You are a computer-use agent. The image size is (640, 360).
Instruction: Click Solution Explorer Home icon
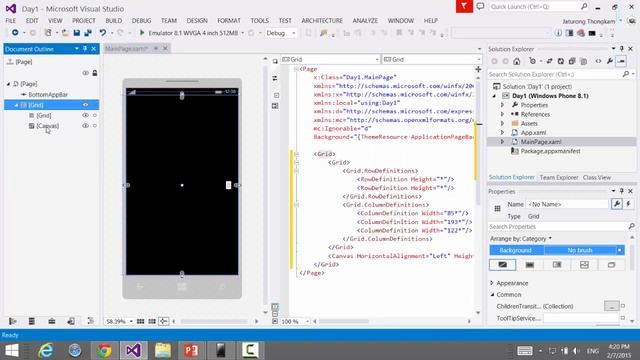pyautogui.click(x=517, y=61)
